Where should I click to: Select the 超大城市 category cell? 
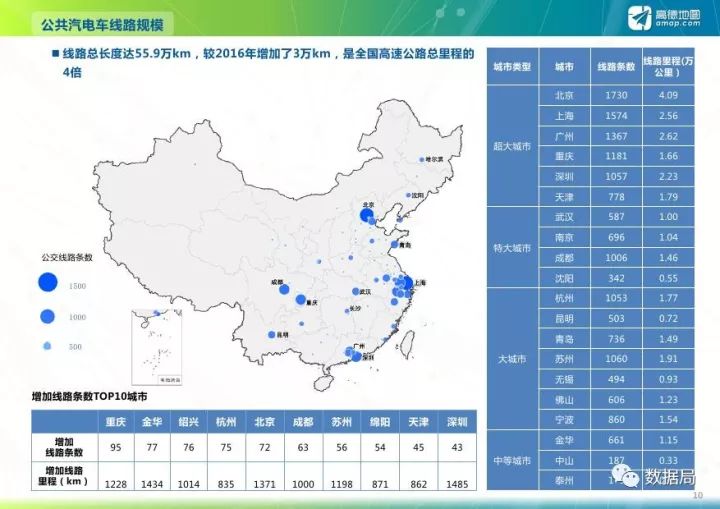[x=512, y=146]
